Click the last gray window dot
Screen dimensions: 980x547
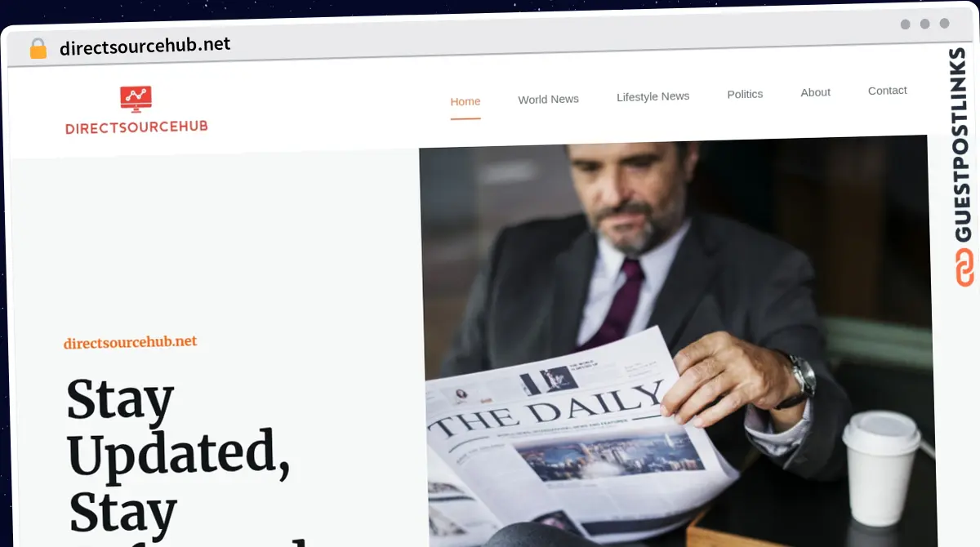click(x=944, y=24)
